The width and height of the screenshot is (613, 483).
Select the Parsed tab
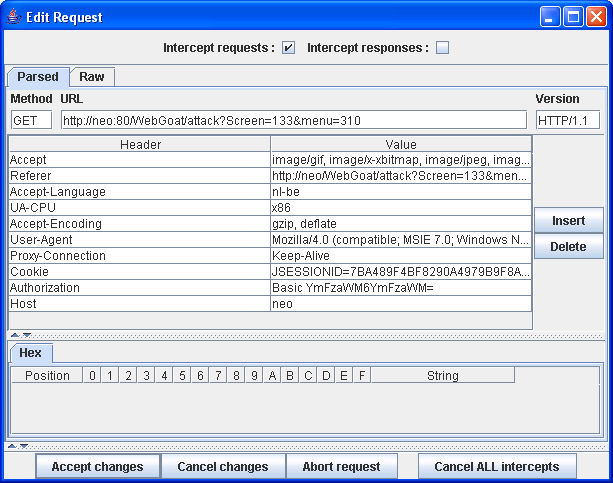point(38,77)
